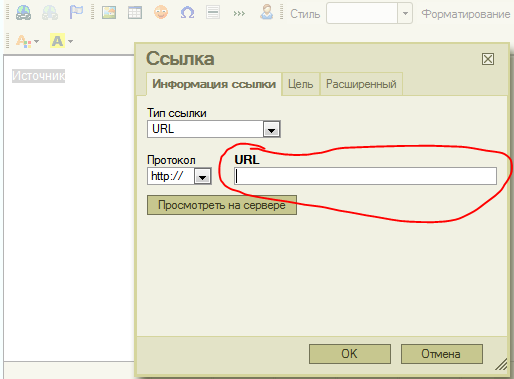Click the page break arrows icon
514x379 pixels.
pos(239,13)
